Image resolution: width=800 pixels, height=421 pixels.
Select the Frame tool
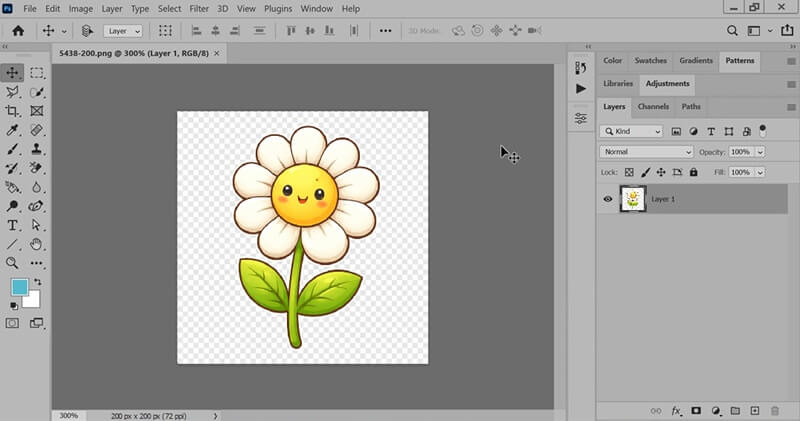point(36,111)
